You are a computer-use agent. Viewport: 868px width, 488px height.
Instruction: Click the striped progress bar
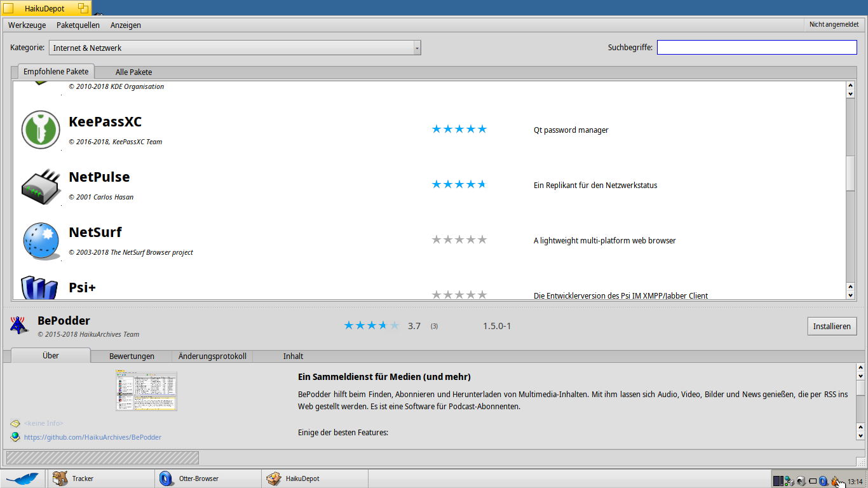coord(102,457)
